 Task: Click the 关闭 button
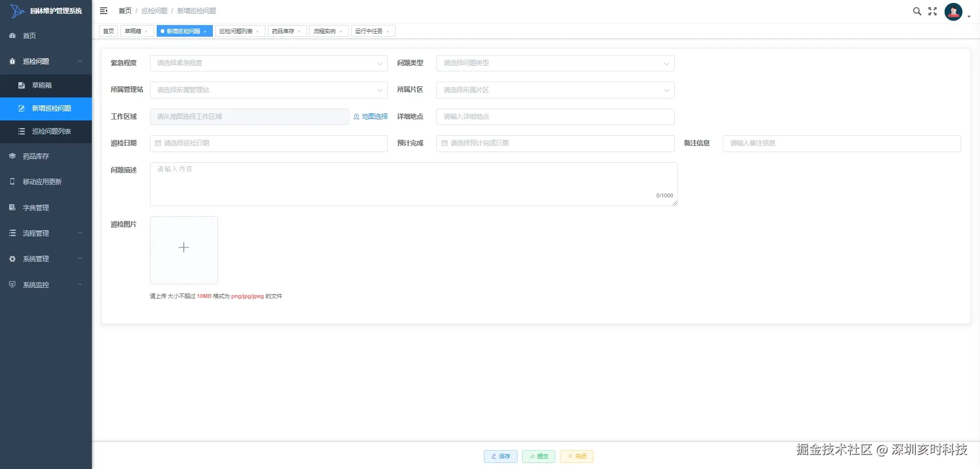pyautogui.click(x=577, y=456)
